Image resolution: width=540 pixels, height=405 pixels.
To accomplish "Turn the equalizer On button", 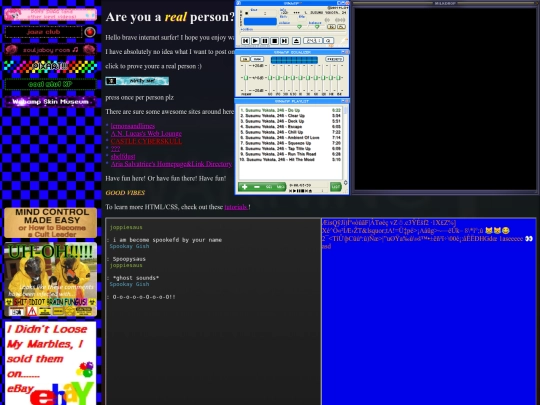I will [245, 59].
